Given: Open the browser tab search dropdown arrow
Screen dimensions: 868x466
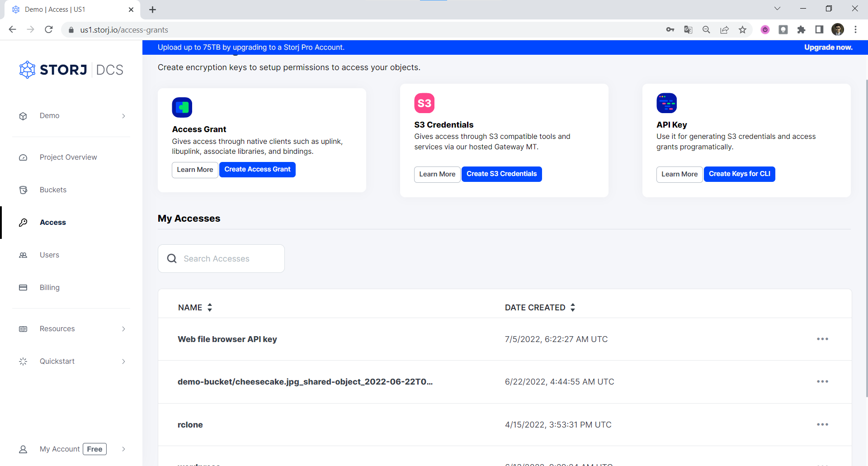Looking at the screenshot, I should (777, 9).
